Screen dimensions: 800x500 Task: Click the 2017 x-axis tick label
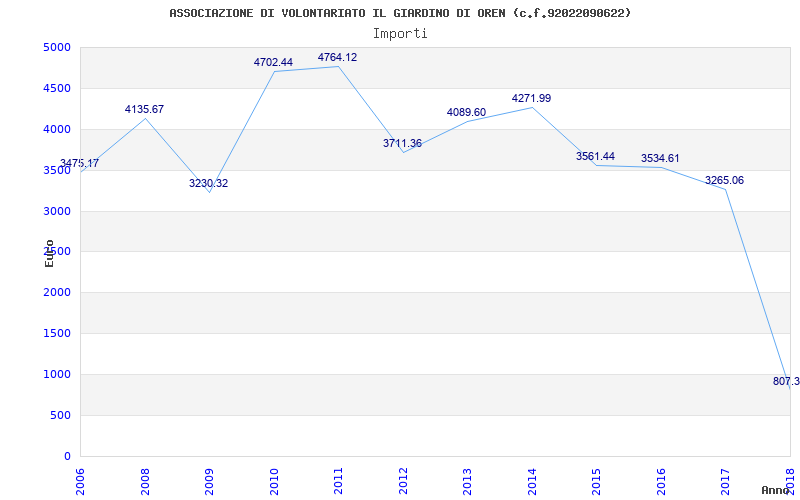pyautogui.click(x=725, y=480)
